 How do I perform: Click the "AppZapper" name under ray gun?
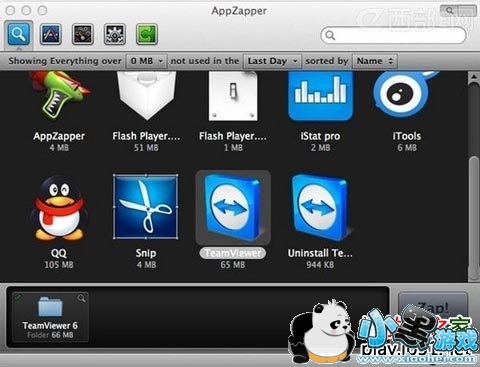[59, 136]
